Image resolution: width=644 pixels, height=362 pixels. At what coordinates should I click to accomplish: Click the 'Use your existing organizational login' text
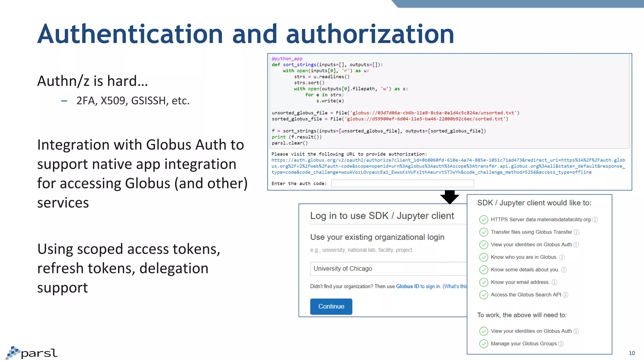377,237
